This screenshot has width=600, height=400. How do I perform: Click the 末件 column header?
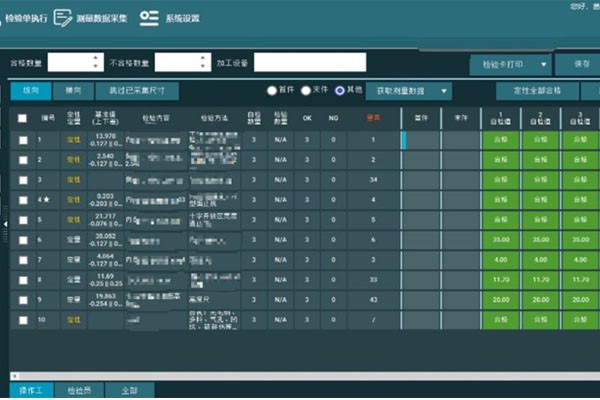tap(461, 118)
